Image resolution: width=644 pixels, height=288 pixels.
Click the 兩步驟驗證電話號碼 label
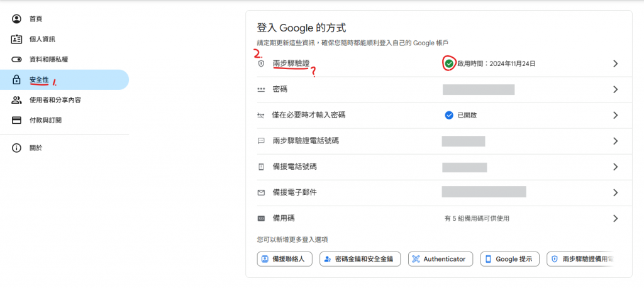click(306, 141)
